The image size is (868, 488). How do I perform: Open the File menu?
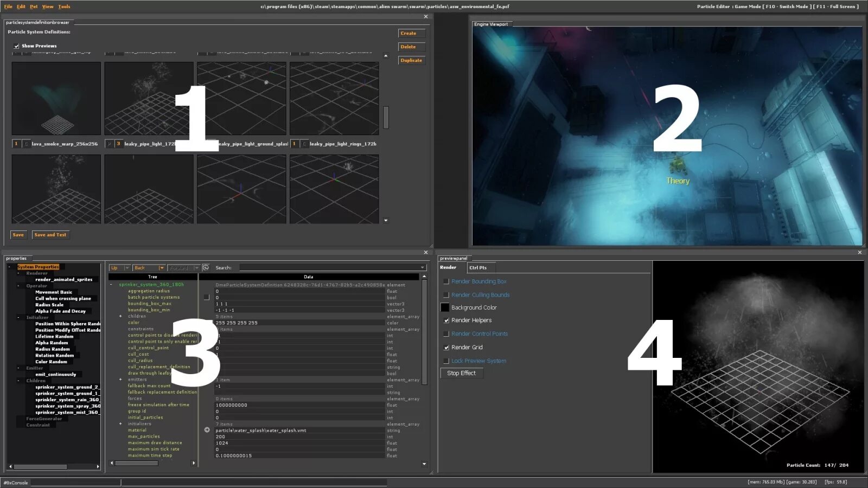(x=8, y=7)
